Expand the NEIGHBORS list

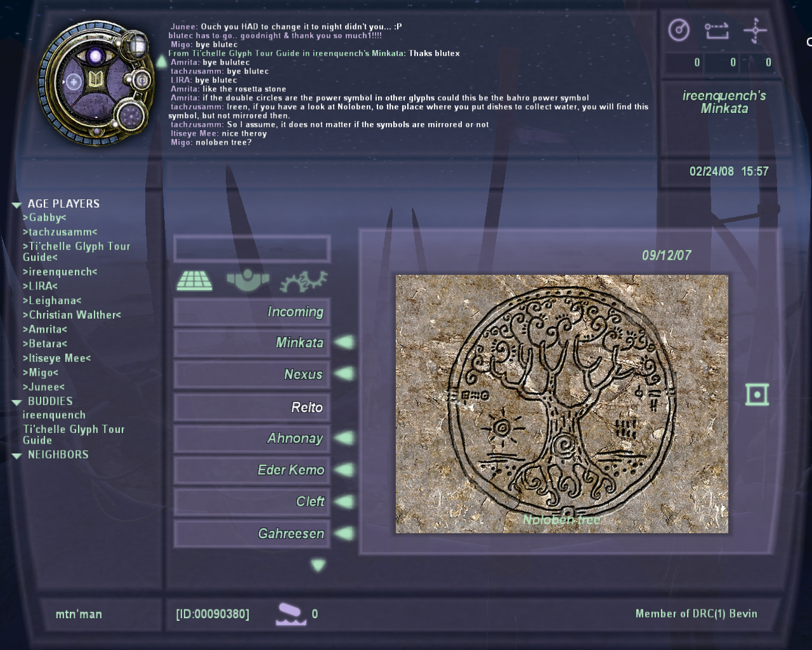(x=16, y=456)
